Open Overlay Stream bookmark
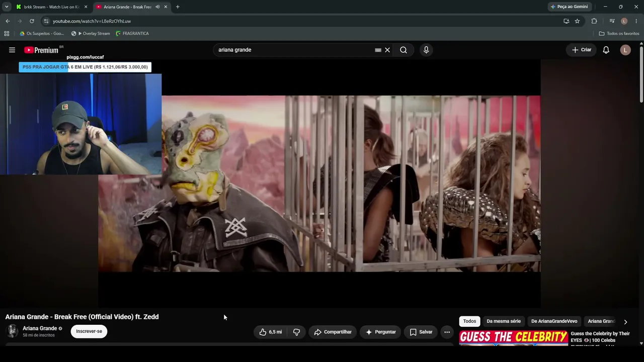644x362 pixels. (91, 34)
